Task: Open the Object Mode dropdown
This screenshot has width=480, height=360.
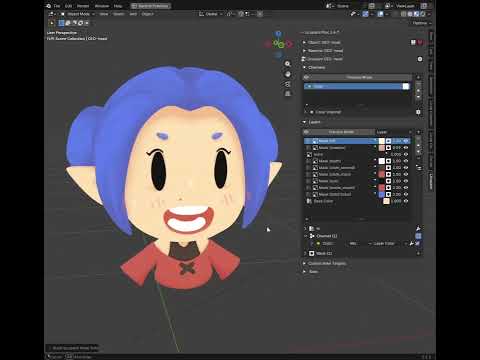Action: click(78, 14)
